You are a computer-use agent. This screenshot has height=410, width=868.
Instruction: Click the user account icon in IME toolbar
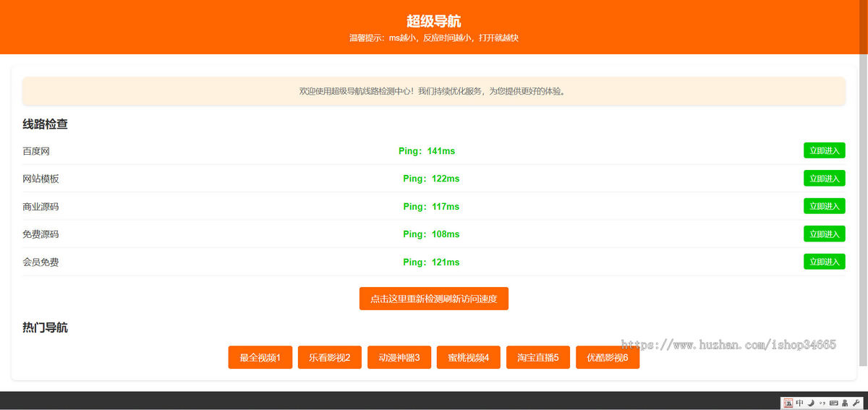click(845, 403)
